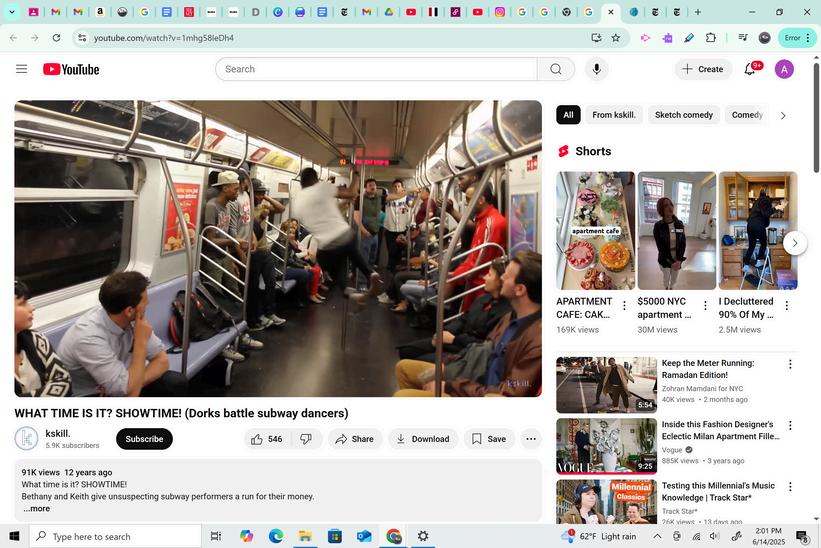
Task: Open more actions ellipsis under video
Action: pyautogui.click(x=530, y=439)
